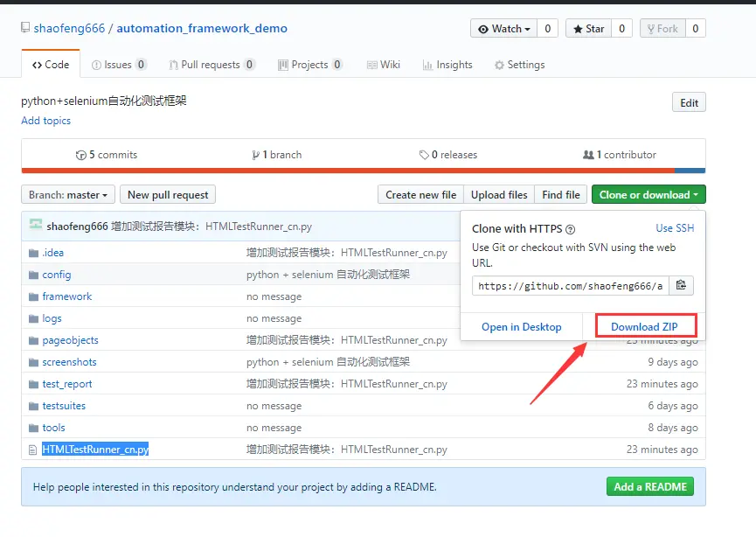Click the Upload files button

pyautogui.click(x=499, y=195)
